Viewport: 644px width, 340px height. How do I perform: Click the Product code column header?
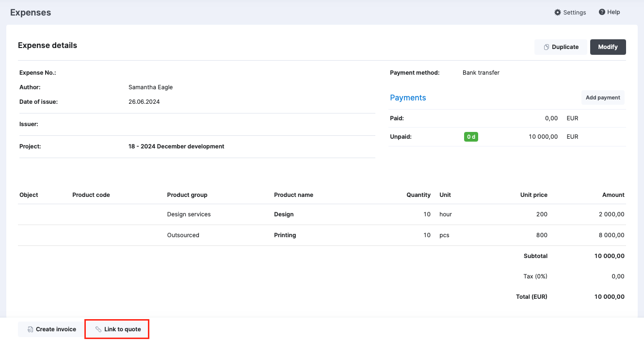click(91, 195)
